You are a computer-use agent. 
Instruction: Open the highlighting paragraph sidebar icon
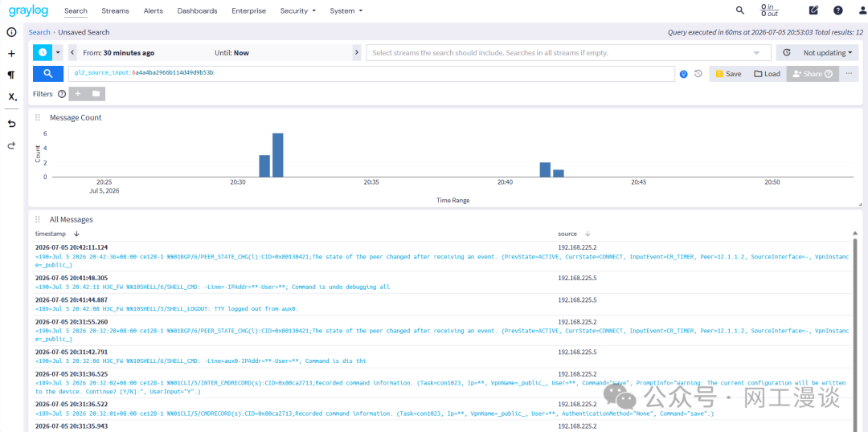click(x=11, y=75)
